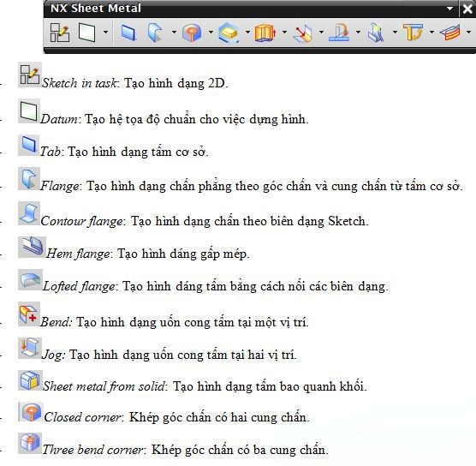Viewport: 476px width, 466px height.
Task: Click description 'Tạo hình dạng tấm bao quanh khối.'
Action: click(270, 386)
